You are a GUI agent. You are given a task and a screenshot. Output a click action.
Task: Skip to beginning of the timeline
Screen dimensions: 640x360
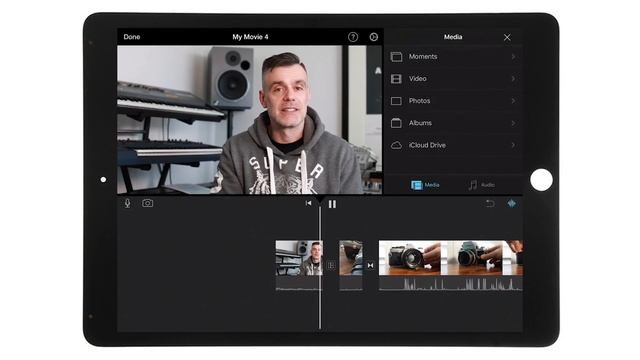[x=308, y=203]
